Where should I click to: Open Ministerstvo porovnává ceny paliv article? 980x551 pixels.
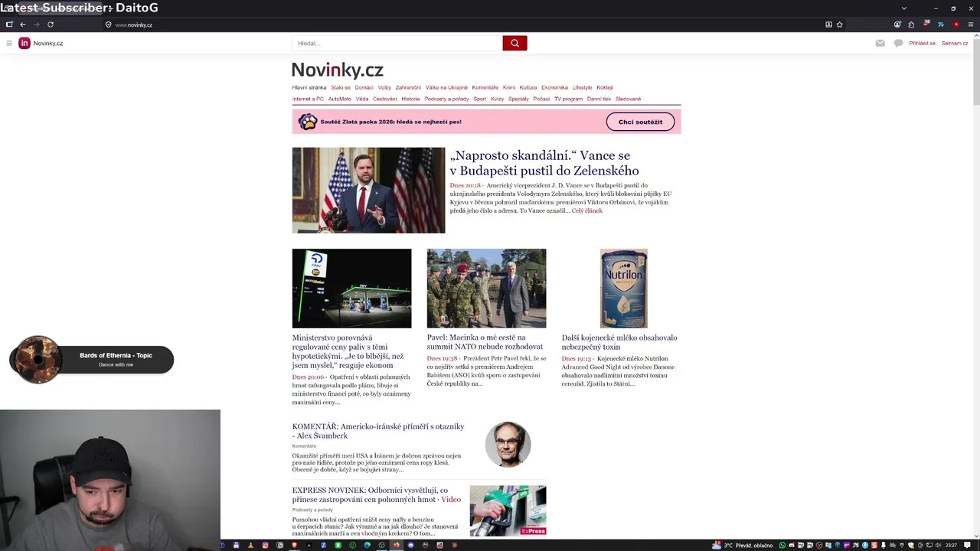pyautogui.click(x=348, y=351)
